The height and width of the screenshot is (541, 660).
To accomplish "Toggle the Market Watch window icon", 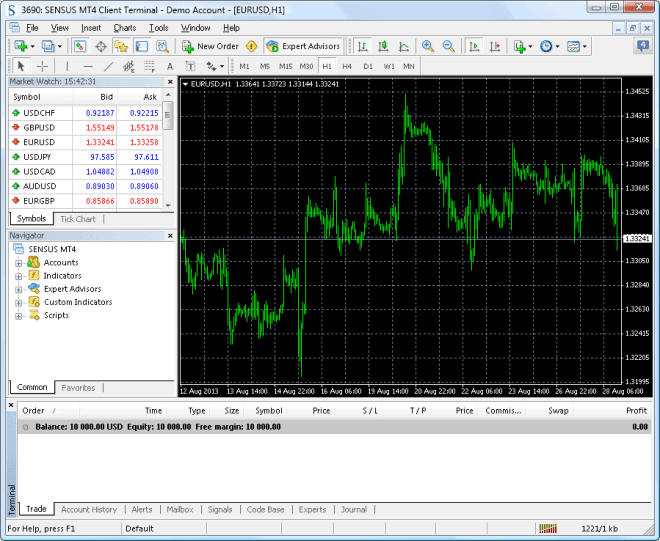I will [80, 46].
